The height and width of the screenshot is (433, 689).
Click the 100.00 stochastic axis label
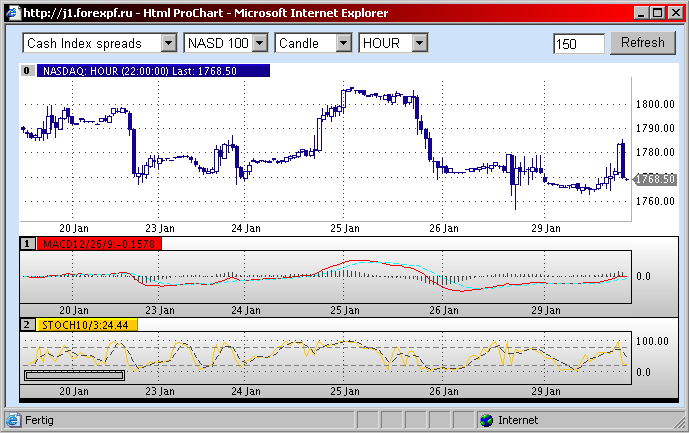click(652, 341)
